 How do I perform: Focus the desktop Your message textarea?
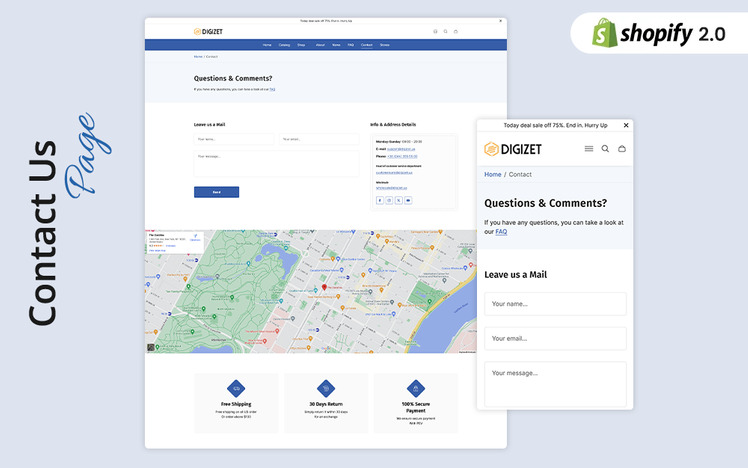pyautogui.click(x=276, y=164)
